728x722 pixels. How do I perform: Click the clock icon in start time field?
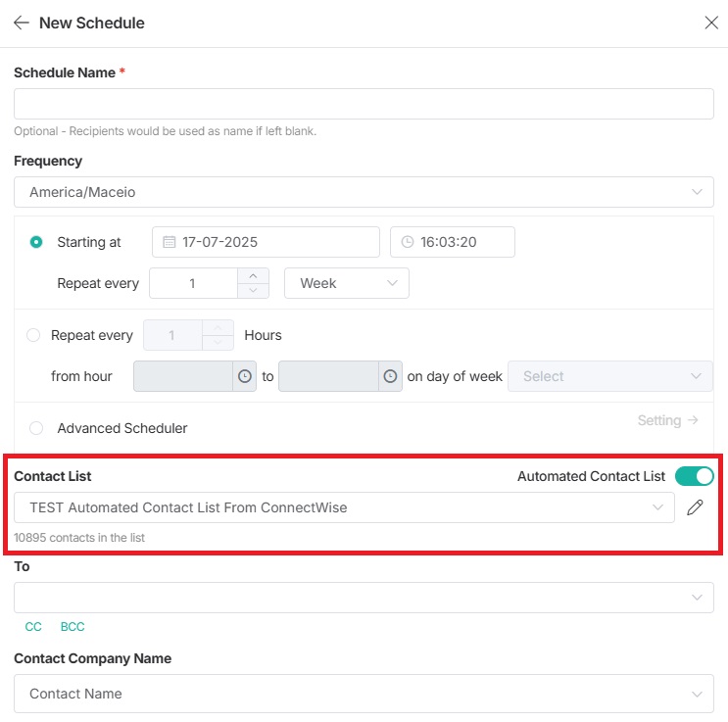(407, 242)
